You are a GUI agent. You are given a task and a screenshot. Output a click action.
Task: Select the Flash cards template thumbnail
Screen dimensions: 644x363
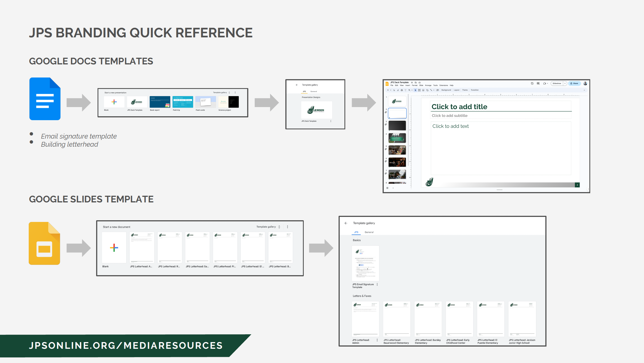tap(205, 102)
